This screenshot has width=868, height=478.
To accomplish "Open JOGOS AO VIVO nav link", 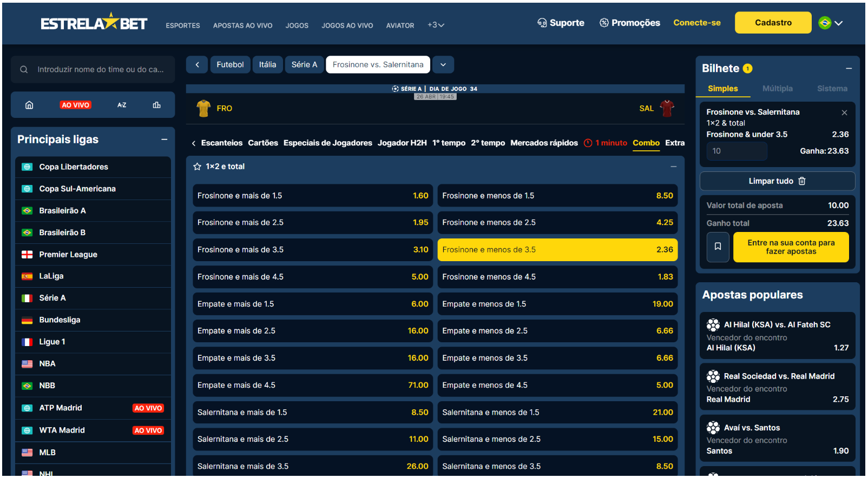I will pos(347,25).
